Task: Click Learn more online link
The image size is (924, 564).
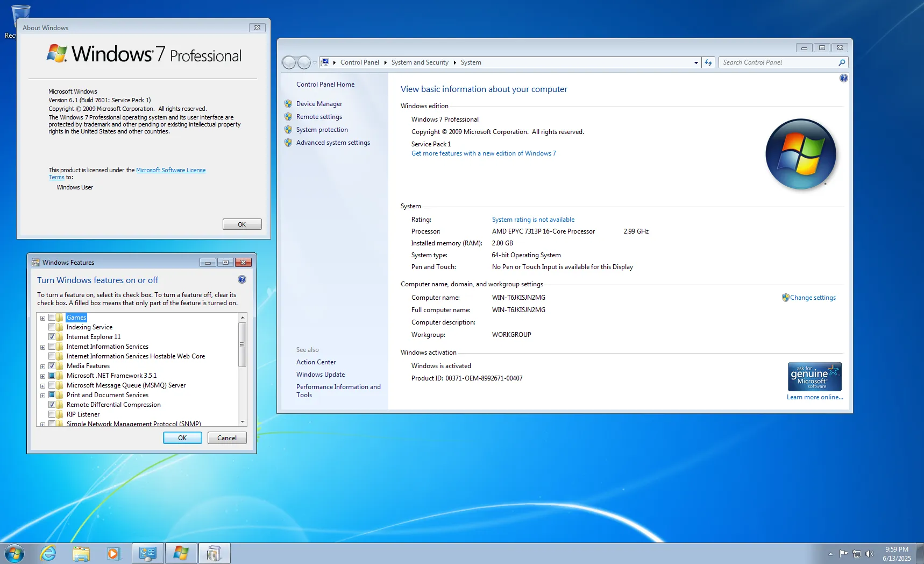Action: (815, 397)
